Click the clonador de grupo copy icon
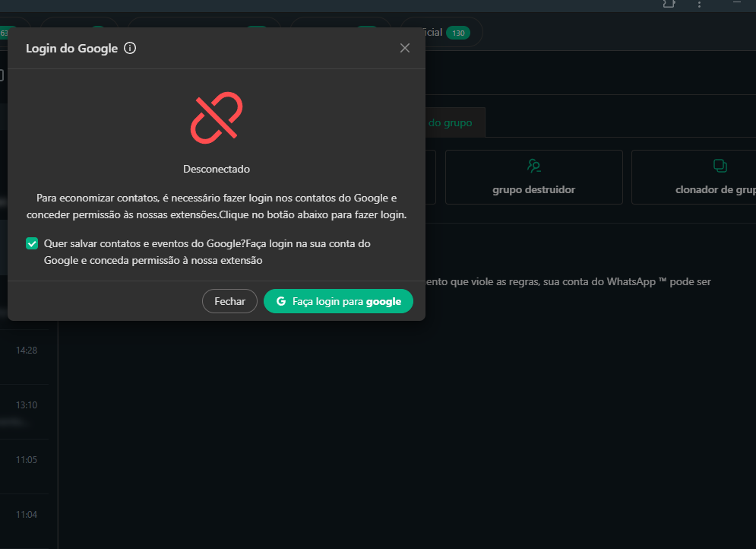 pyautogui.click(x=720, y=166)
